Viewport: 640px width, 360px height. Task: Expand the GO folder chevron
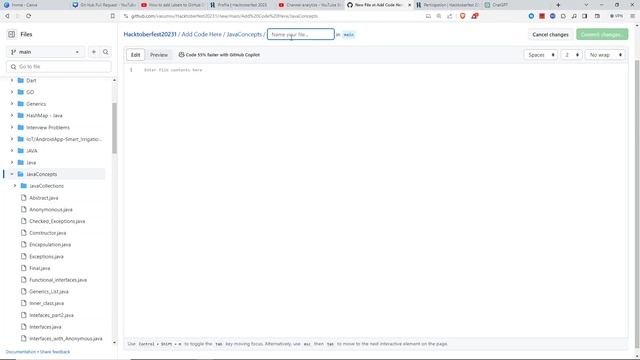12,92
